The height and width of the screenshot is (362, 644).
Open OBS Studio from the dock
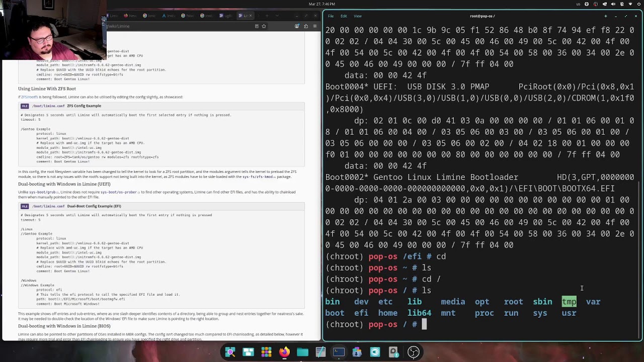pyautogui.click(x=413, y=352)
